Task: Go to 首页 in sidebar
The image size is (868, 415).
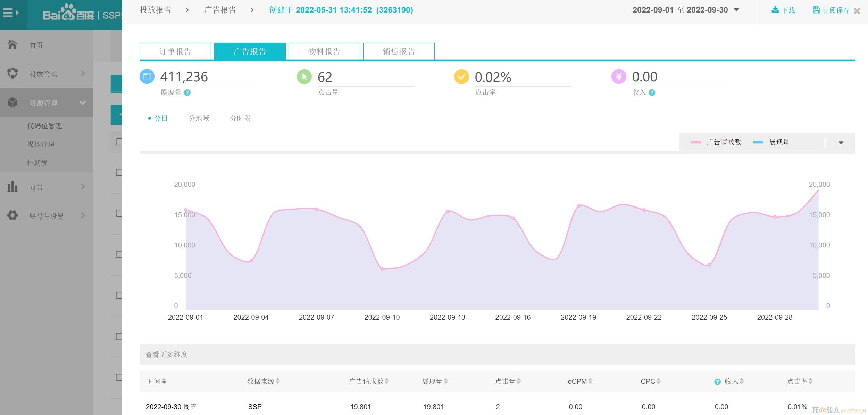Action: pyautogui.click(x=36, y=45)
